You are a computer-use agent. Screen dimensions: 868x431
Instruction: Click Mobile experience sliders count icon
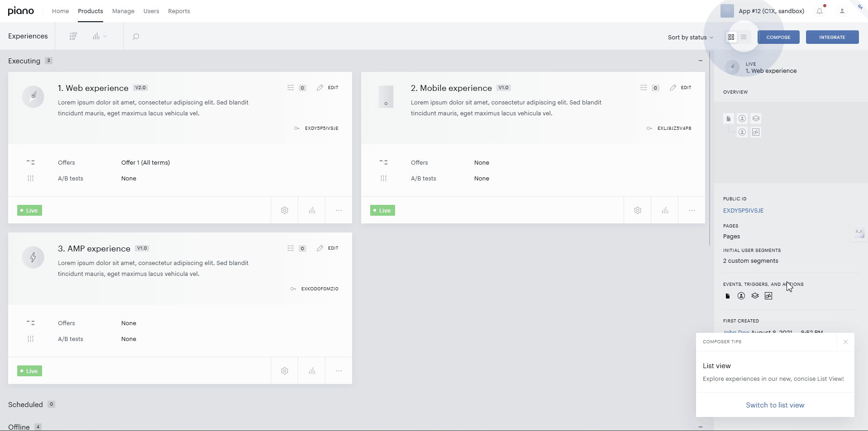click(649, 88)
